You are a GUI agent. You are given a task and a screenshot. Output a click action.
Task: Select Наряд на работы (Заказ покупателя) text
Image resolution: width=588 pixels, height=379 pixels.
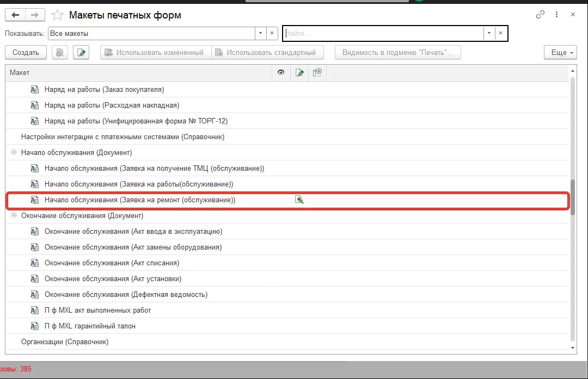(x=104, y=90)
